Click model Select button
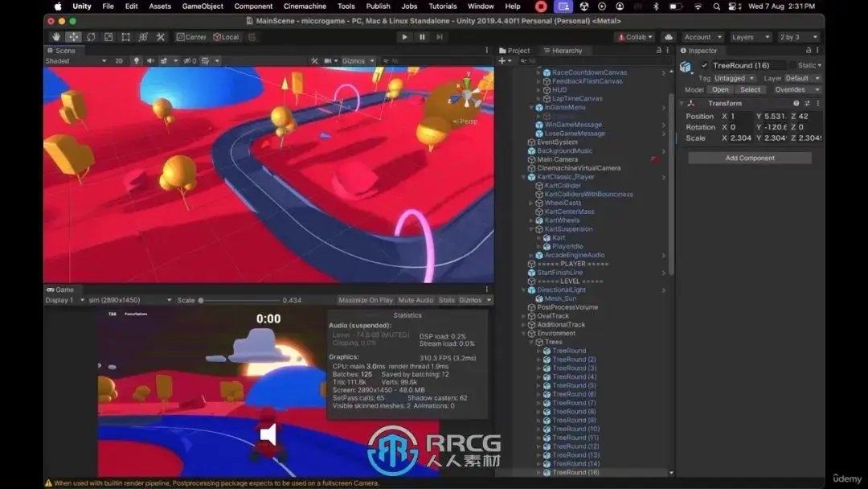Screen dimensions: 868x489 coord(750,90)
